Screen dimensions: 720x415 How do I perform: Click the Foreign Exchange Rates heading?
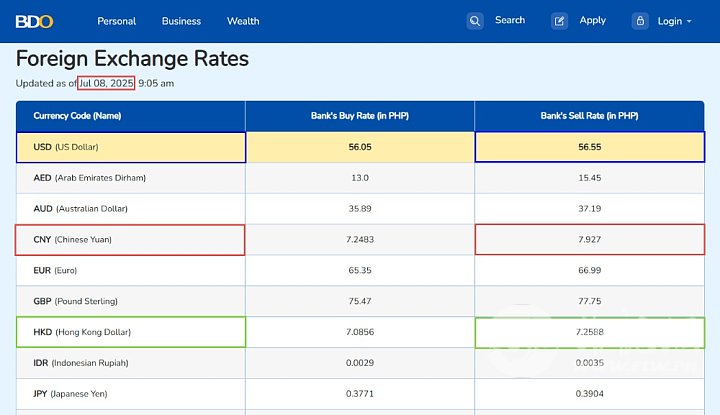point(132,59)
